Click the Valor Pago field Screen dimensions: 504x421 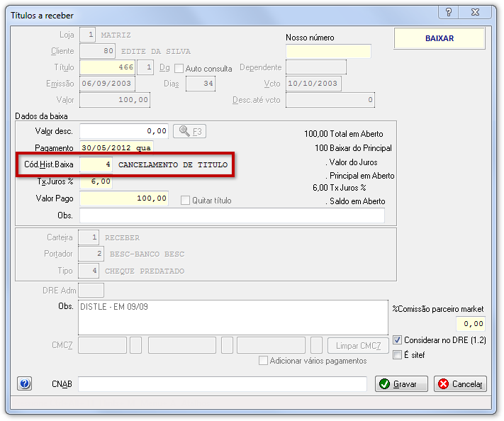124,198
